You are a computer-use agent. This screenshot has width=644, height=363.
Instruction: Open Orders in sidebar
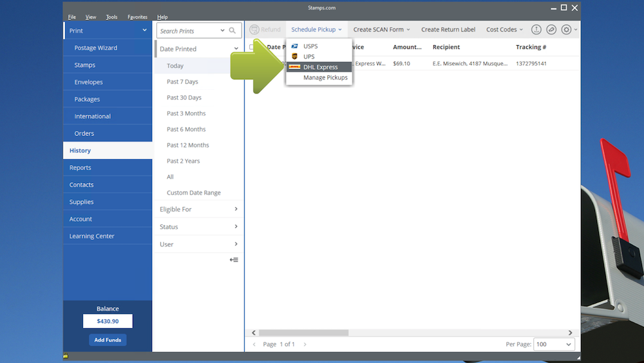tap(108, 133)
